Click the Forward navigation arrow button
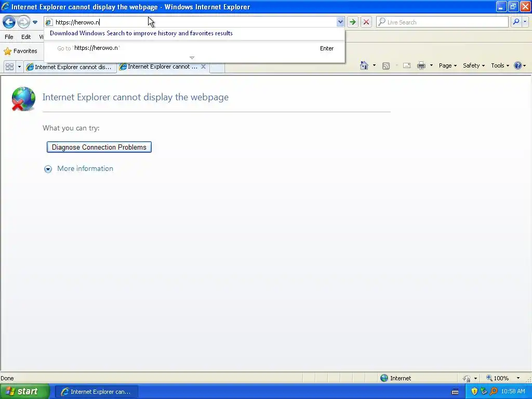532x399 pixels. click(x=23, y=22)
